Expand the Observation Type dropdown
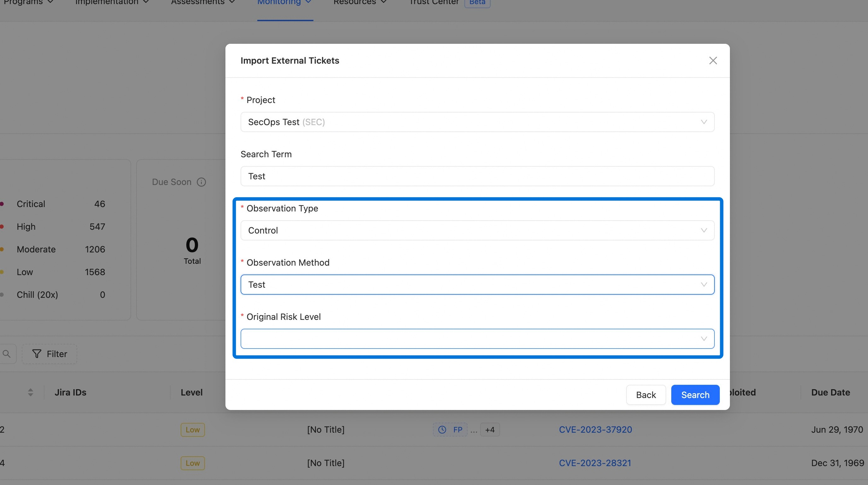The width and height of the screenshot is (868, 485). (x=477, y=230)
